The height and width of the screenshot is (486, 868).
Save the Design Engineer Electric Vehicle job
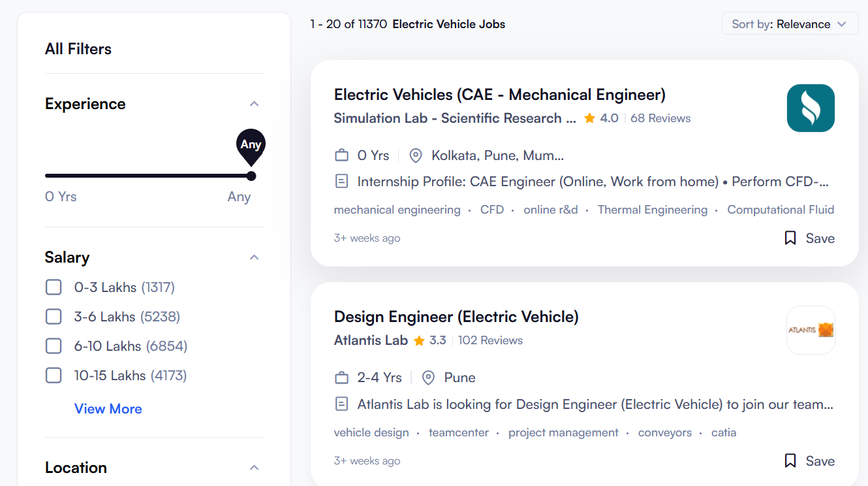click(809, 461)
